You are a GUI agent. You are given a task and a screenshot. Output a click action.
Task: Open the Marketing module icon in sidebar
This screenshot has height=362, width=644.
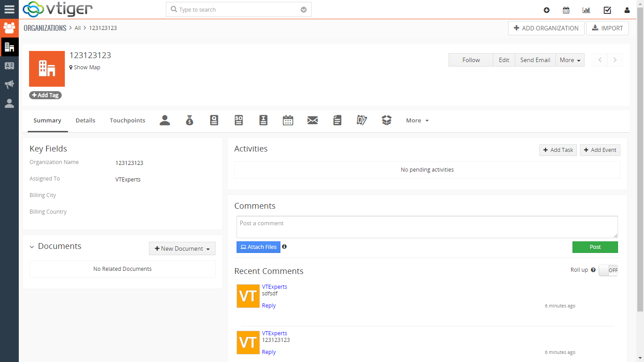point(9,28)
